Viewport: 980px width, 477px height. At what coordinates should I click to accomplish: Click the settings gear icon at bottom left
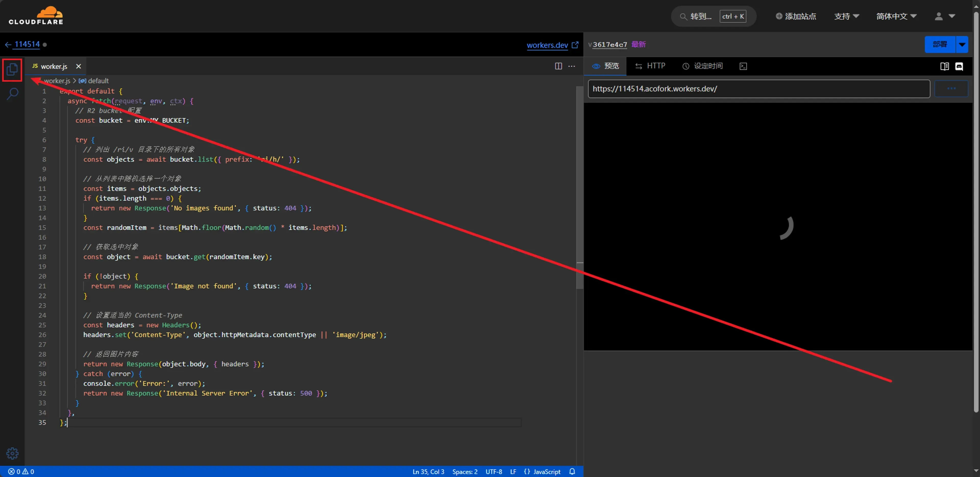[12, 453]
